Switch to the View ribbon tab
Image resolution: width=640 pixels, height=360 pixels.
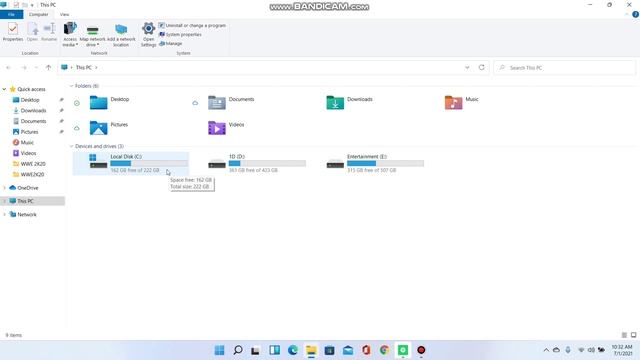[64, 14]
